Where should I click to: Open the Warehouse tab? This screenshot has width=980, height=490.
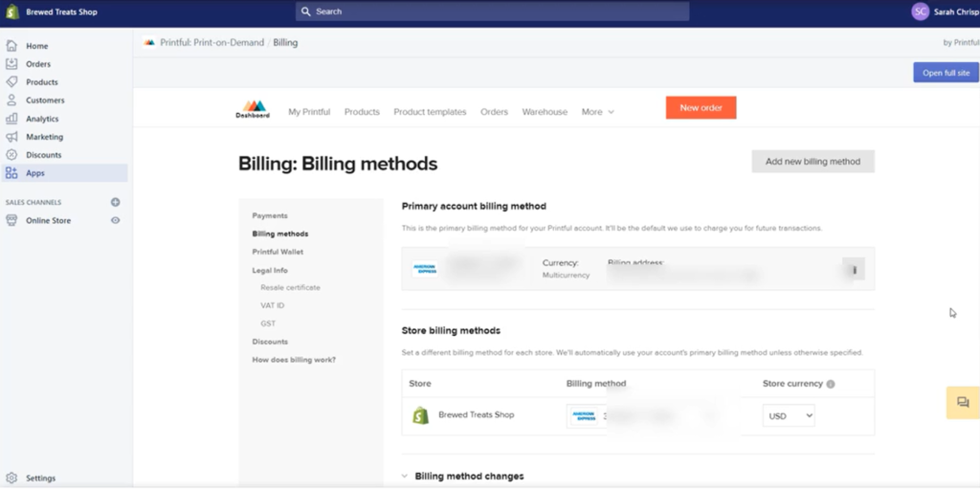pos(545,112)
